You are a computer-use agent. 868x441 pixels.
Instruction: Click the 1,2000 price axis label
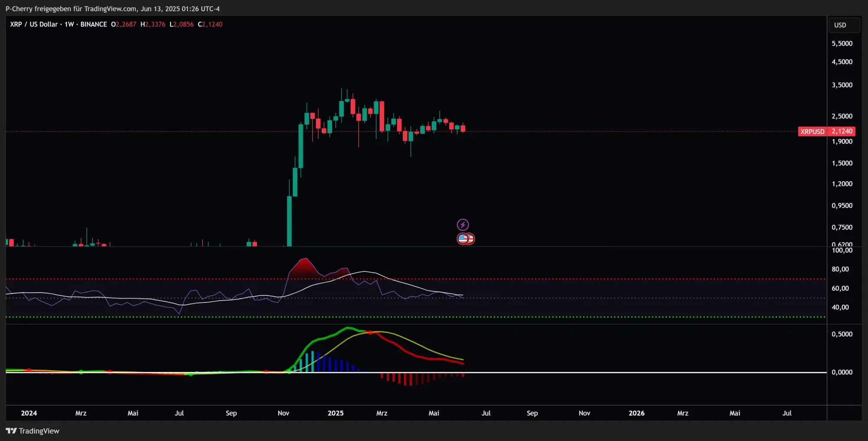842,184
